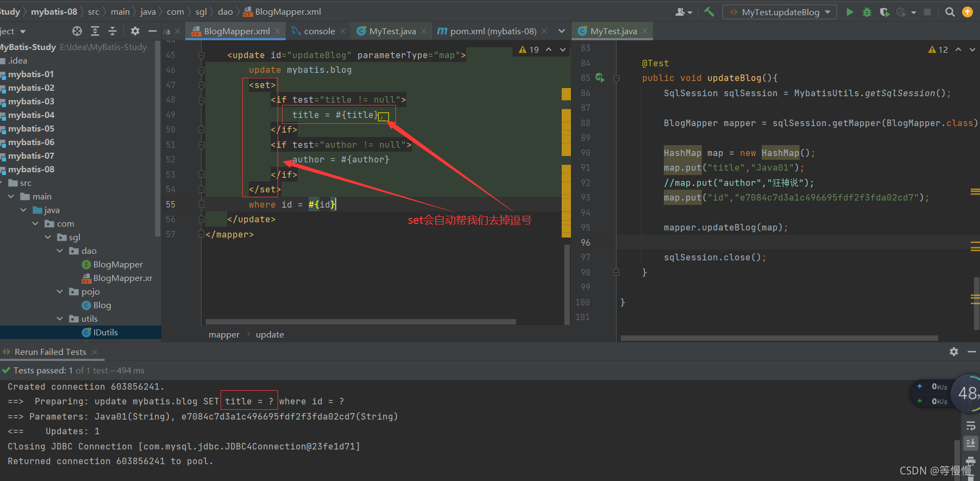Viewport: 980px width, 481px height.
Task: Run with coverage shield icon
Action: click(x=884, y=12)
